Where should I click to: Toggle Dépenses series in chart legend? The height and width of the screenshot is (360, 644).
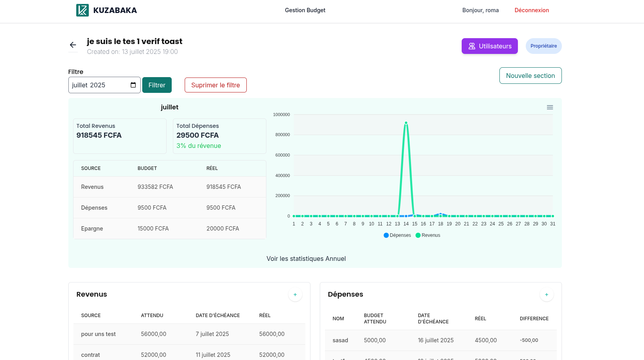tap(397, 235)
